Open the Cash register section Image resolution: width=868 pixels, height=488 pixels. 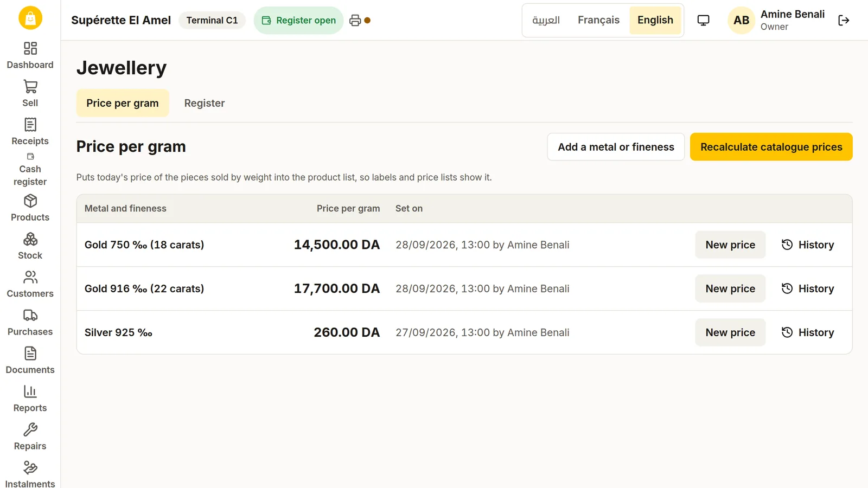[x=30, y=170]
